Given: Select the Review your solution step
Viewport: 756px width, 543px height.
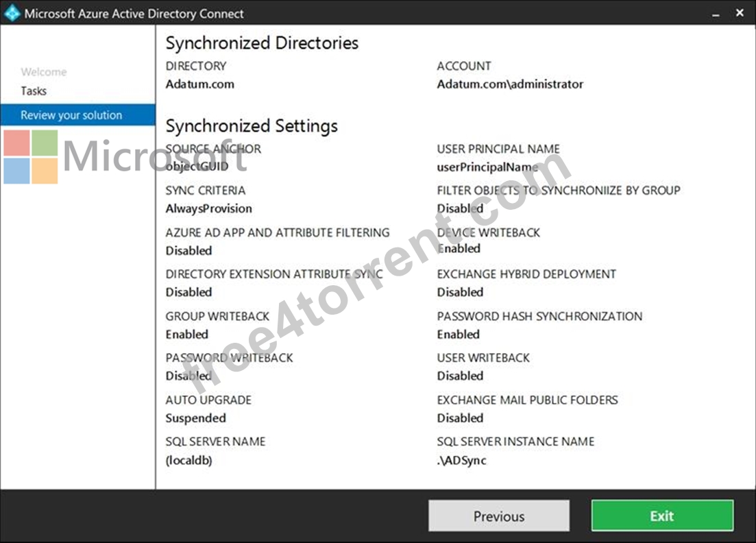Looking at the screenshot, I should point(78,114).
